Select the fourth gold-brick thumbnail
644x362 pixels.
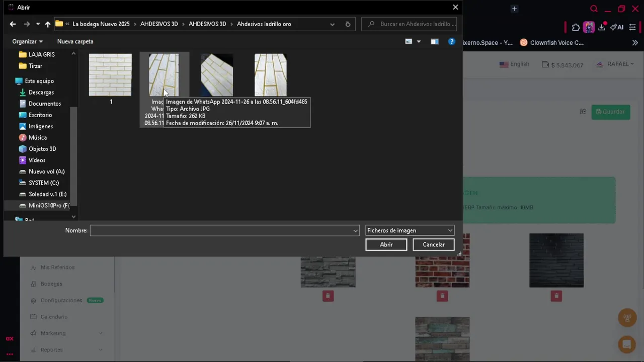[x=271, y=75]
